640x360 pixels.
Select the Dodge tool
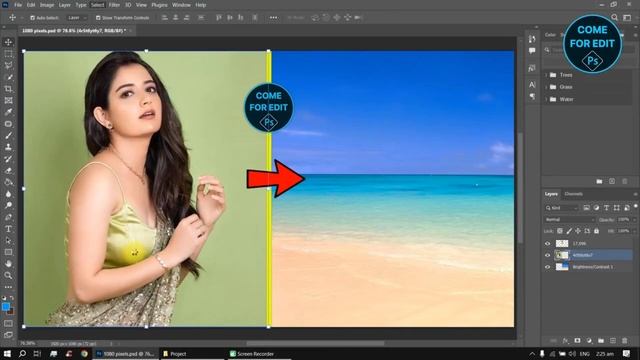8,205
